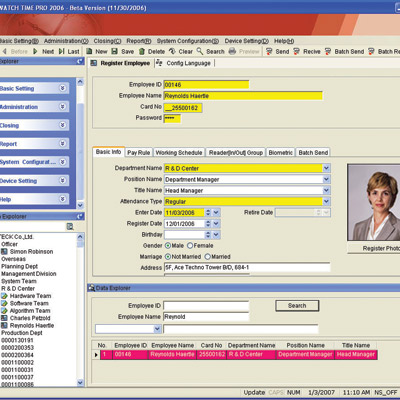Viewport: 400px width, 400px height.
Task: Choose Not Married radio option
Action: 168,257
